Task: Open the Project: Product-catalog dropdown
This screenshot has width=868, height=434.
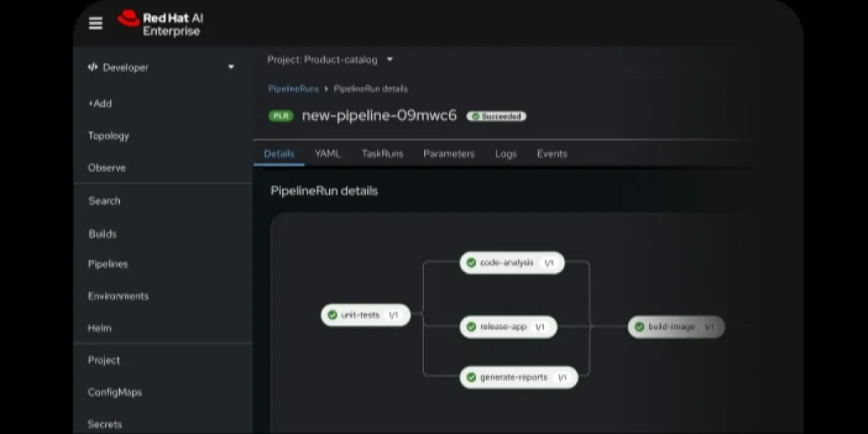Action: tap(330, 60)
